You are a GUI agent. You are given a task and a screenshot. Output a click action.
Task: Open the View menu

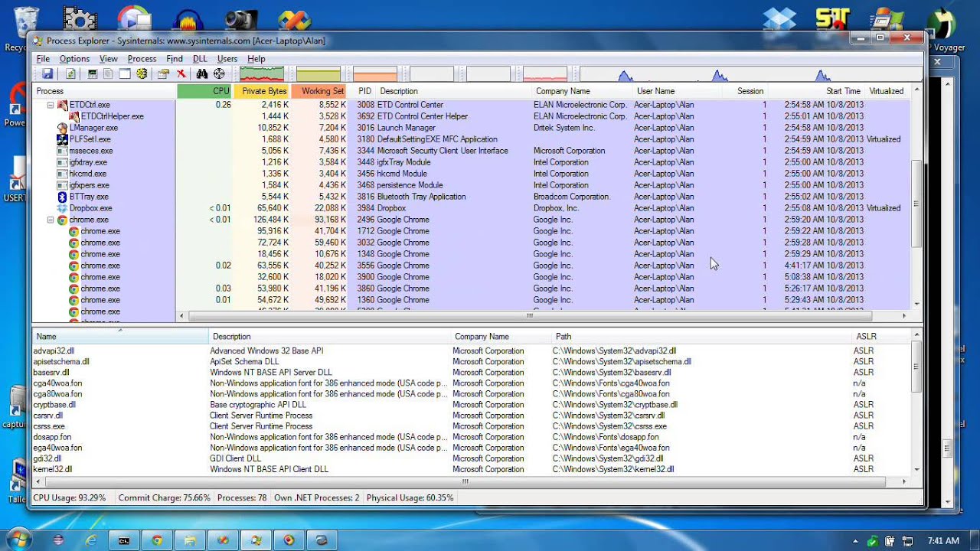click(108, 59)
